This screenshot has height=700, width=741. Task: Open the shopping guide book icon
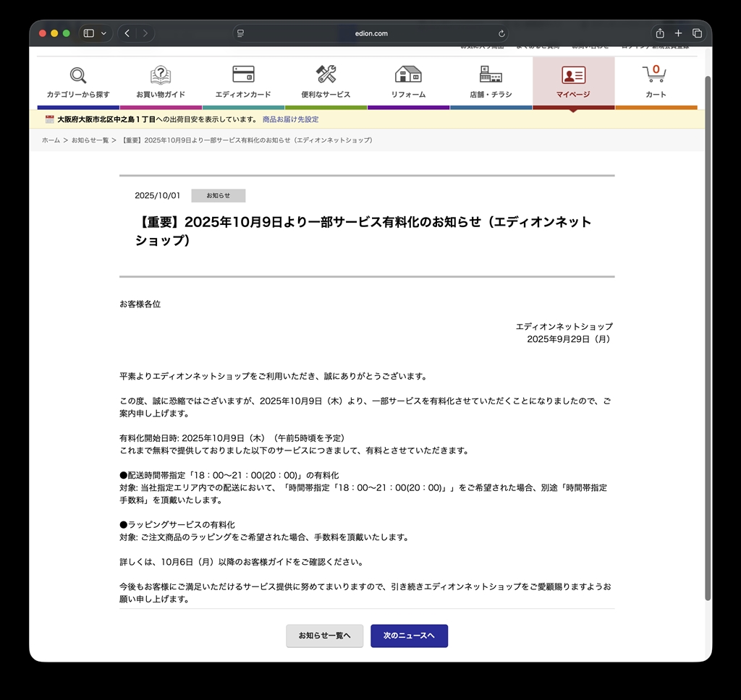click(161, 75)
